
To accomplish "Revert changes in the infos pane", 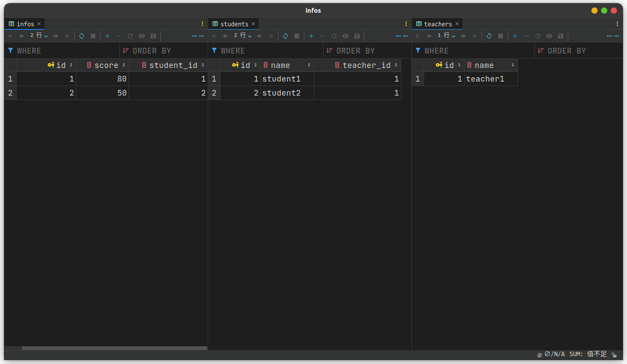I will [130, 36].
